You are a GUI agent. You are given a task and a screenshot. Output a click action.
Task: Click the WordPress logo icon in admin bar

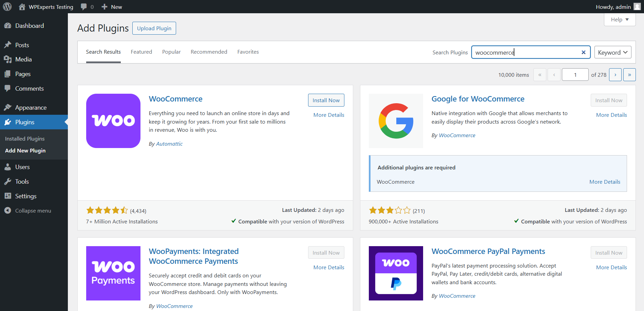tap(7, 7)
